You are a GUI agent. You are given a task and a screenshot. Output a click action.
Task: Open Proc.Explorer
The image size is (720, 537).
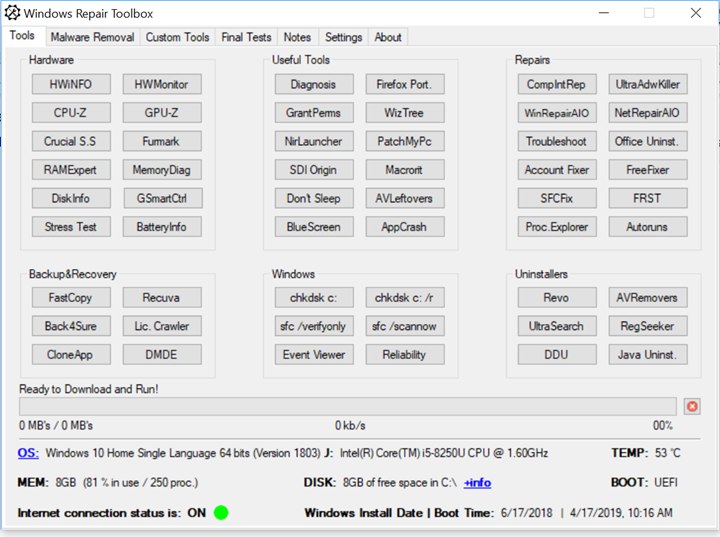pyautogui.click(x=557, y=227)
